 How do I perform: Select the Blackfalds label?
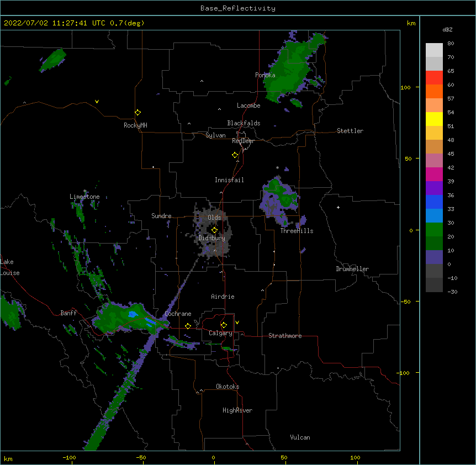[244, 123]
